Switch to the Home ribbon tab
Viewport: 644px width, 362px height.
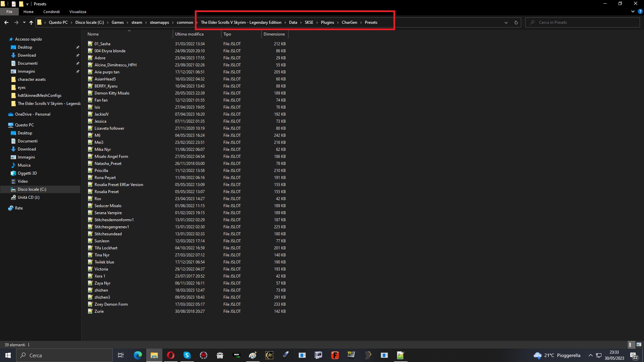29,12
